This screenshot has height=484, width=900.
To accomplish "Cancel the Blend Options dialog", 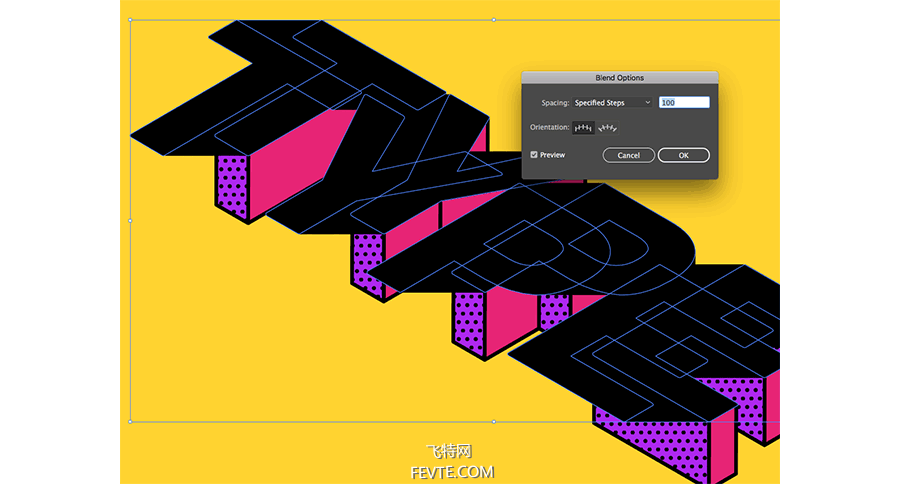I will 629,155.
